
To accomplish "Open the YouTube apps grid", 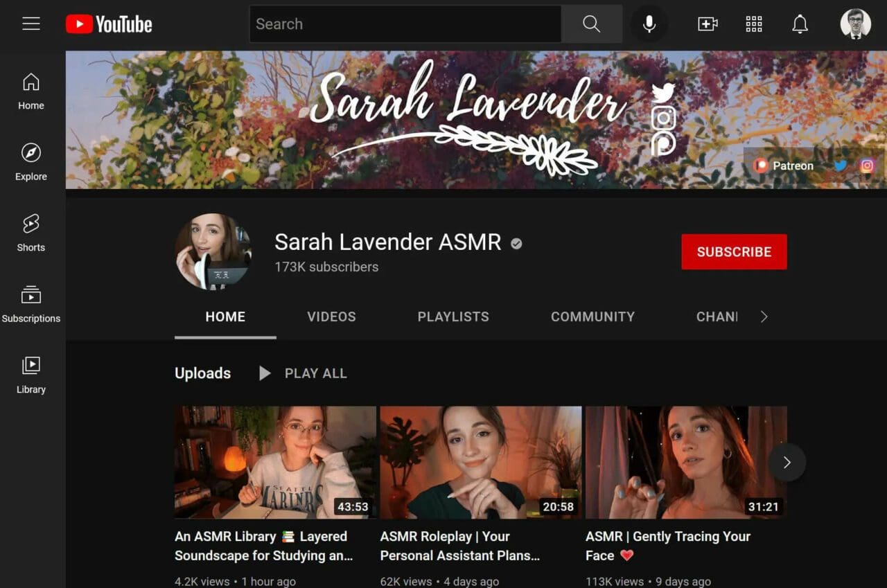I will tap(754, 24).
